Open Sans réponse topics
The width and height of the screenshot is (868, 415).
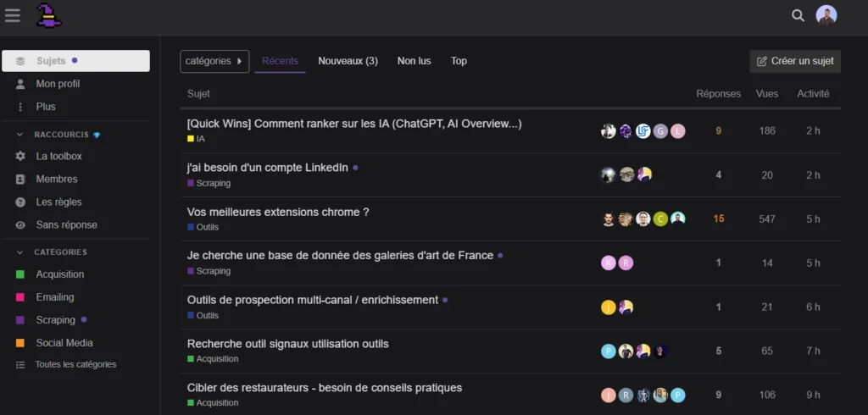click(x=67, y=224)
